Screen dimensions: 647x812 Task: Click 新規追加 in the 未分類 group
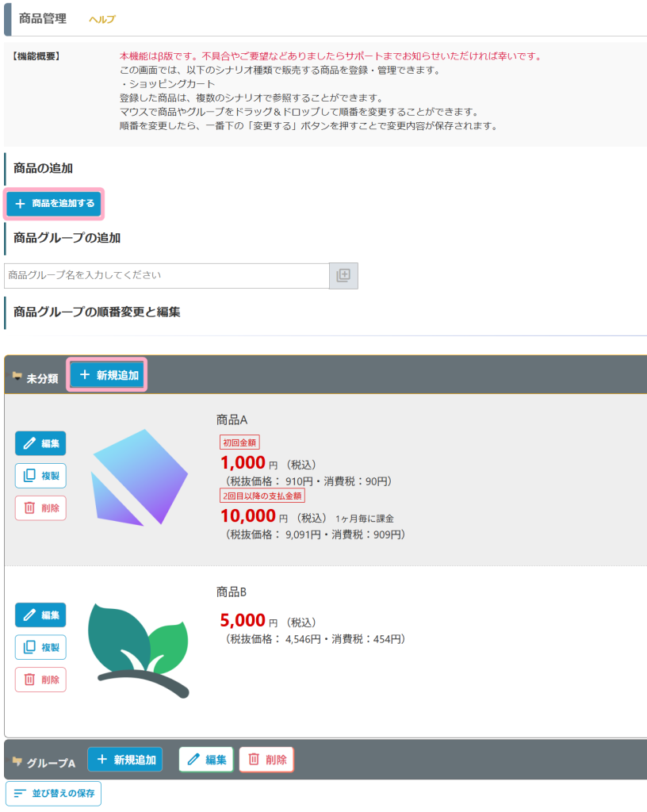pyautogui.click(x=107, y=375)
